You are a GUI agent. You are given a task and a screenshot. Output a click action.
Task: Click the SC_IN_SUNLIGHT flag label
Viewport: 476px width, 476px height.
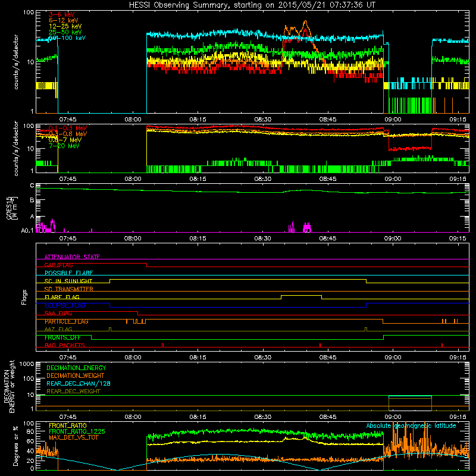pos(68,281)
